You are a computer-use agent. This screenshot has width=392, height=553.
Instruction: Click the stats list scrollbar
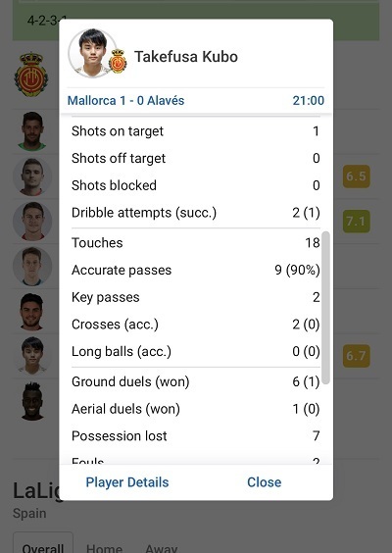click(326, 308)
